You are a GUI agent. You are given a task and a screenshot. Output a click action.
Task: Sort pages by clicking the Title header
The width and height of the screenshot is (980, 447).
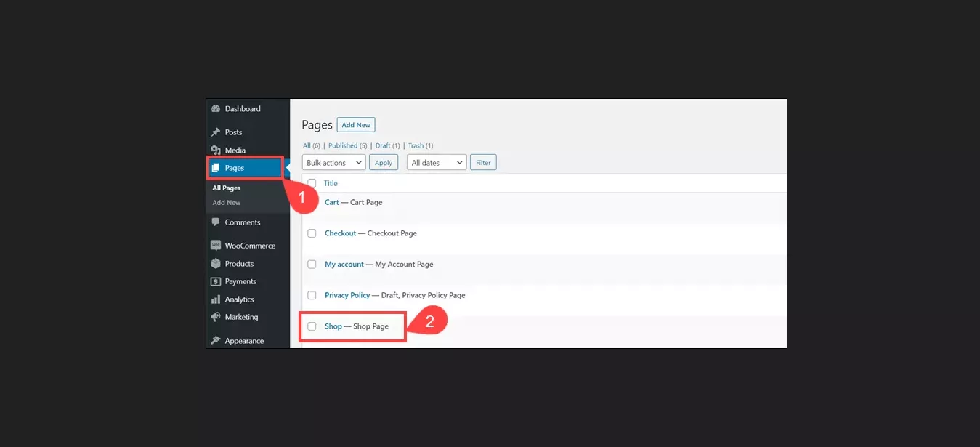pos(331,183)
